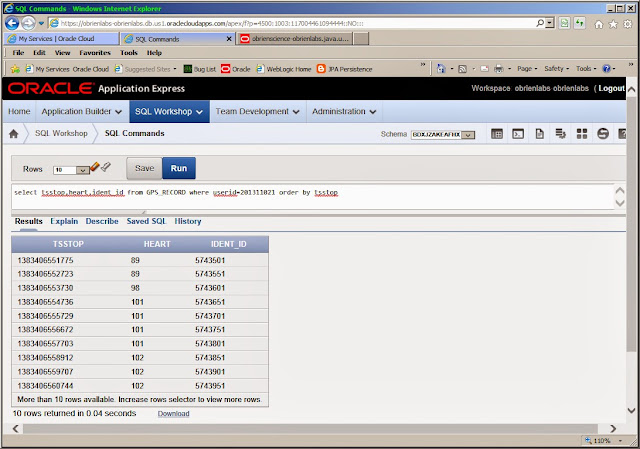
Task: Click the Print icon in command bar
Action: click(x=499, y=69)
